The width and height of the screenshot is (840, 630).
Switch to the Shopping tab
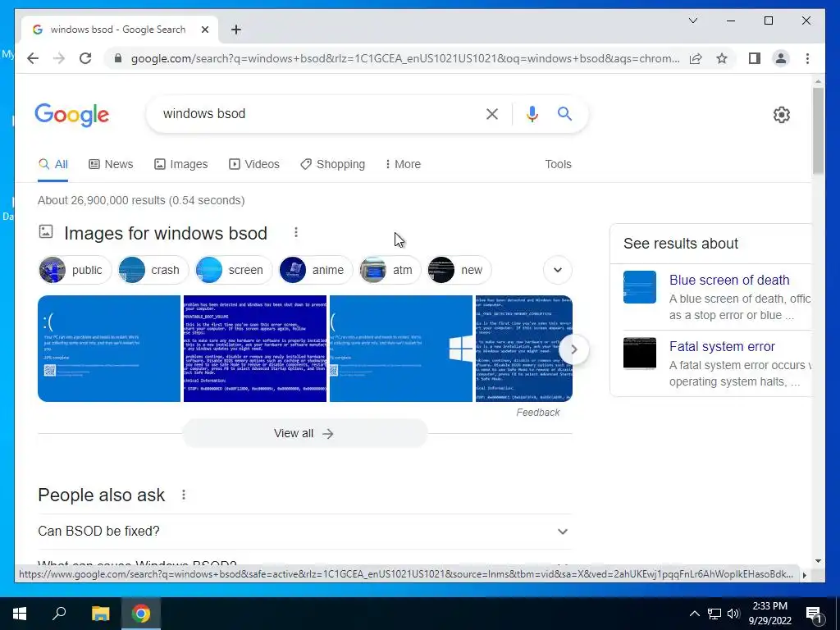[333, 164]
